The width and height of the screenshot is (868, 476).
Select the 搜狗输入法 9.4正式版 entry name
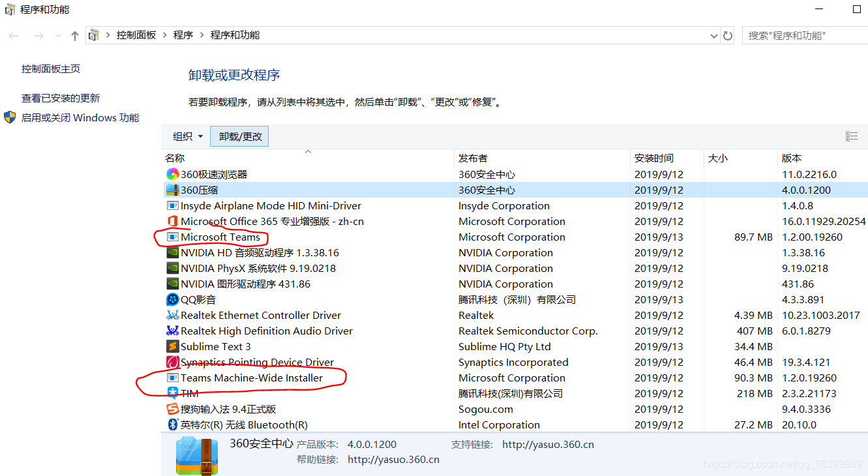point(228,409)
